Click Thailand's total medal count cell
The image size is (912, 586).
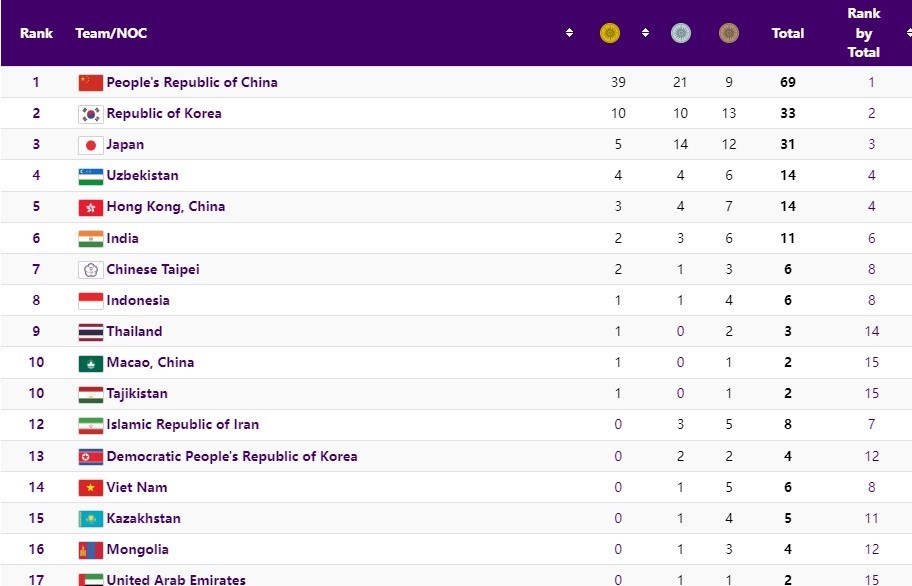pyautogui.click(x=788, y=332)
